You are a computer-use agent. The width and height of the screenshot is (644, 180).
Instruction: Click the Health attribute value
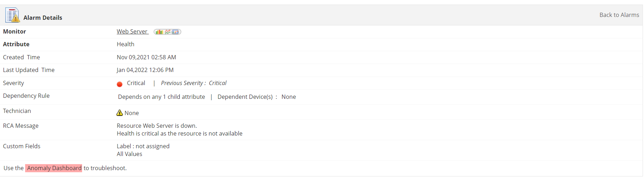(x=126, y=44)
